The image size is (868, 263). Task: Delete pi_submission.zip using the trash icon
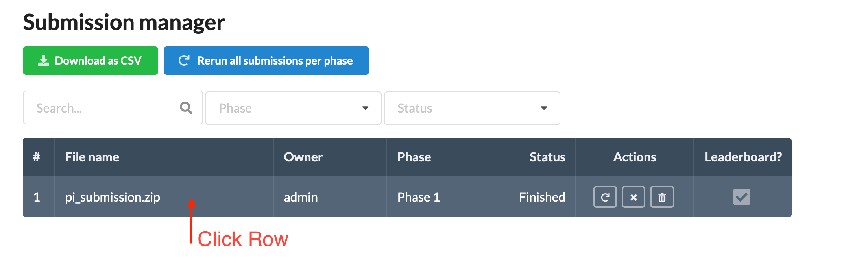click(662, 197)
